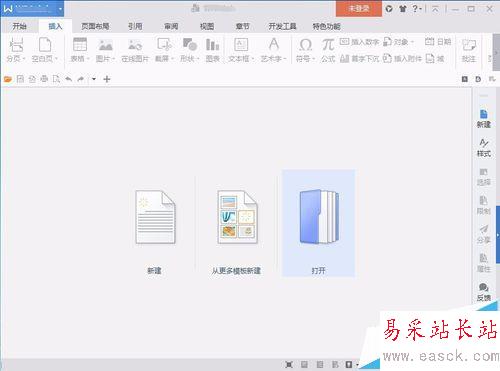
Task: Click the 符号 omega symbol icon
Action: point(305,45)
